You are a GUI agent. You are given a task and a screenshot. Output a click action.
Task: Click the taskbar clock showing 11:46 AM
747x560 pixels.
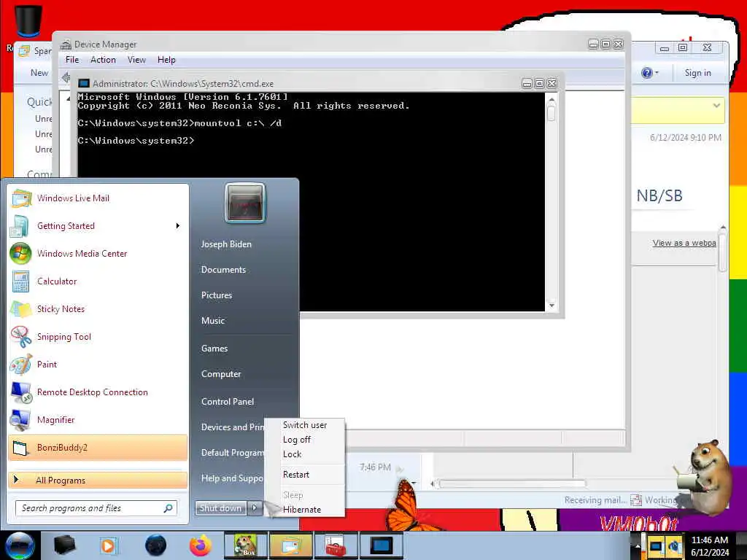(x=709, y=545)
